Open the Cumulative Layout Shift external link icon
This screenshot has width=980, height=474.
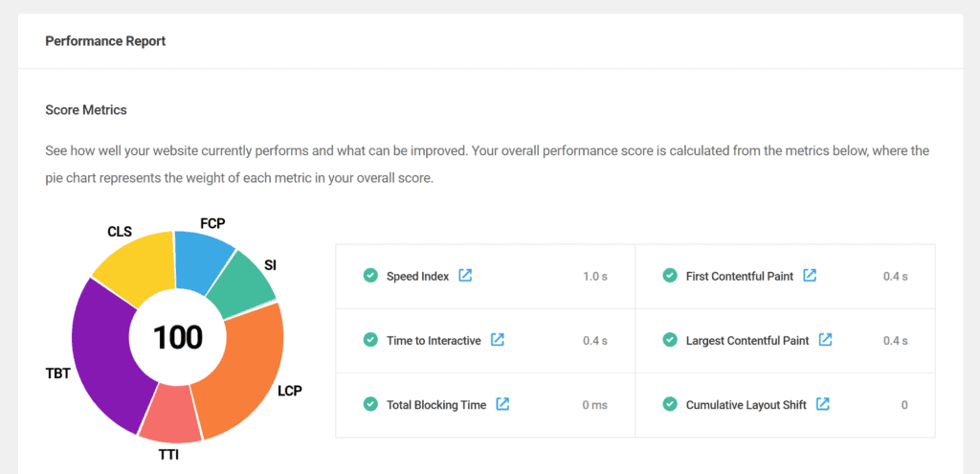click(823, 404)
